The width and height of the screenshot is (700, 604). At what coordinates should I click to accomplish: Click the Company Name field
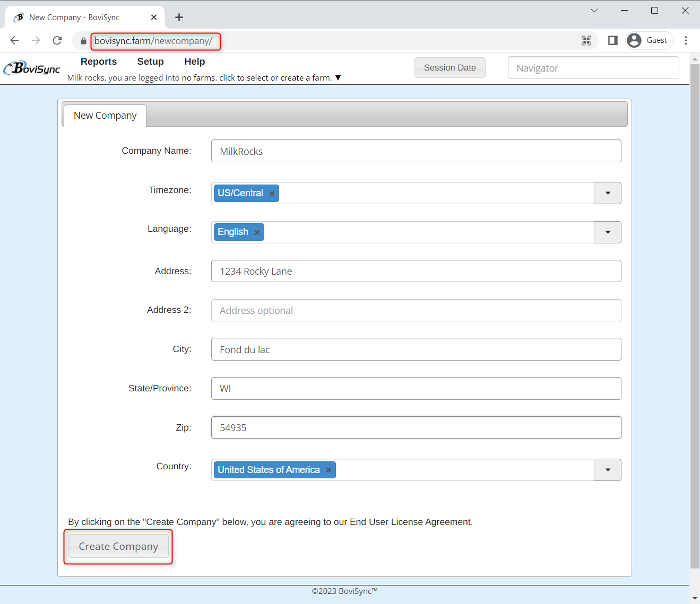click(416, 151)
